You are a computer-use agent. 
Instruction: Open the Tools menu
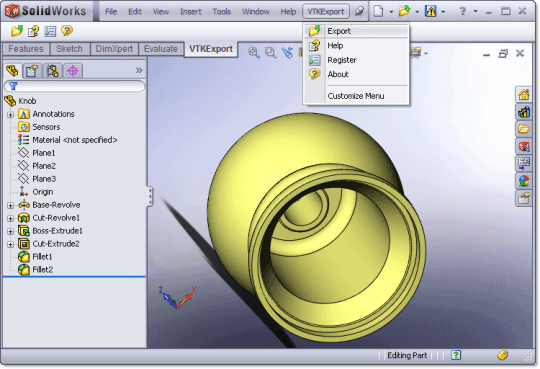coord(221,12)
